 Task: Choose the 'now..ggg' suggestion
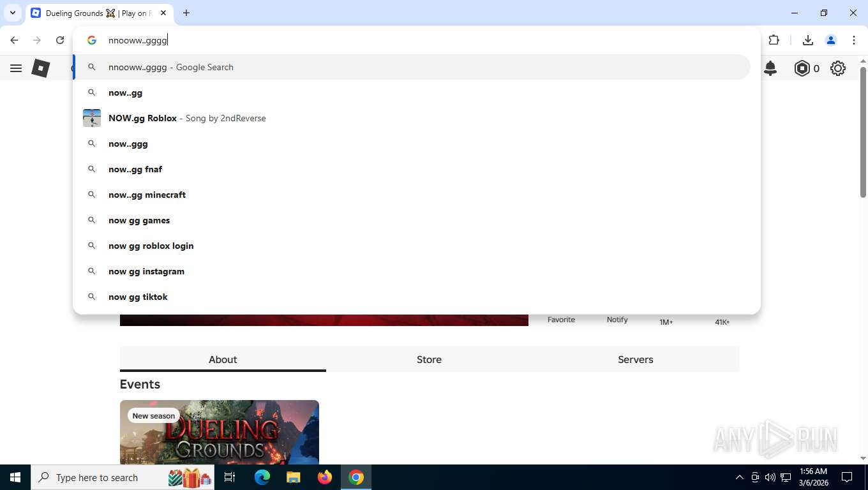(412, 144)
